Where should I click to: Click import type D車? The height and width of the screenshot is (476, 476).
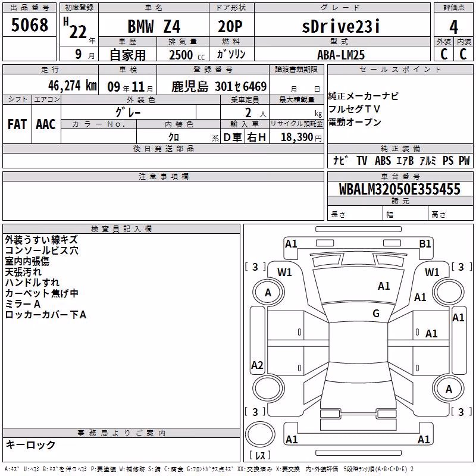coord(233,137)
